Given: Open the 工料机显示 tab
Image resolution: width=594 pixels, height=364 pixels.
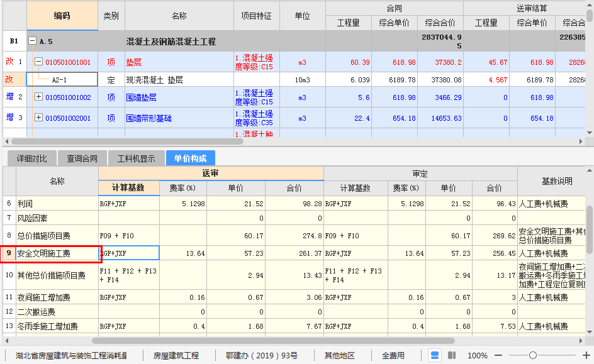Looking at the screenshot, I should pos(137,158).
